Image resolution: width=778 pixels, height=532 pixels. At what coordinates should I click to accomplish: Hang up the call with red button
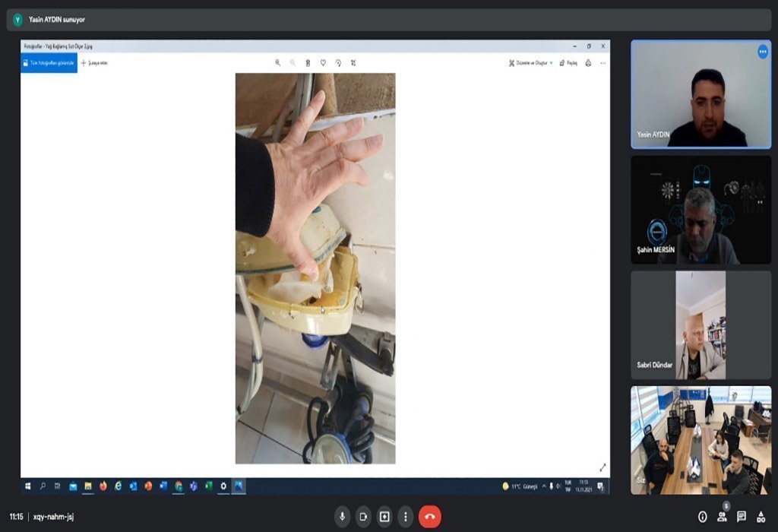[429, 517]
